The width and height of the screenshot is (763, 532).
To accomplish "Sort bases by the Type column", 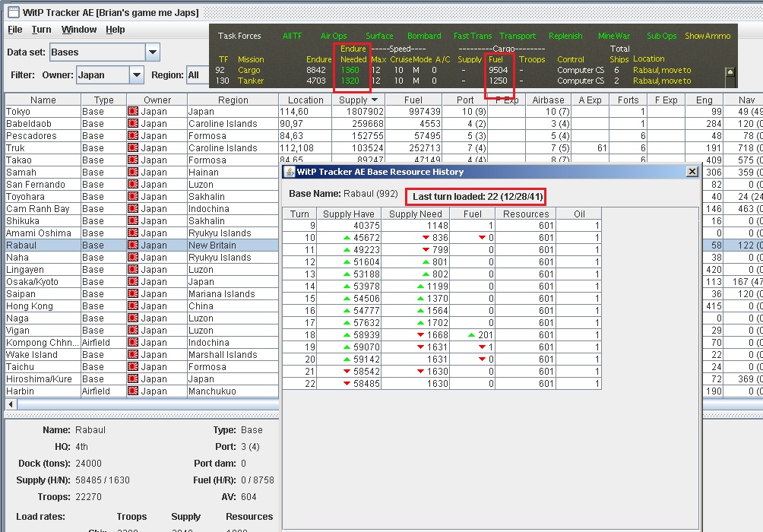I will click(103, 100).
